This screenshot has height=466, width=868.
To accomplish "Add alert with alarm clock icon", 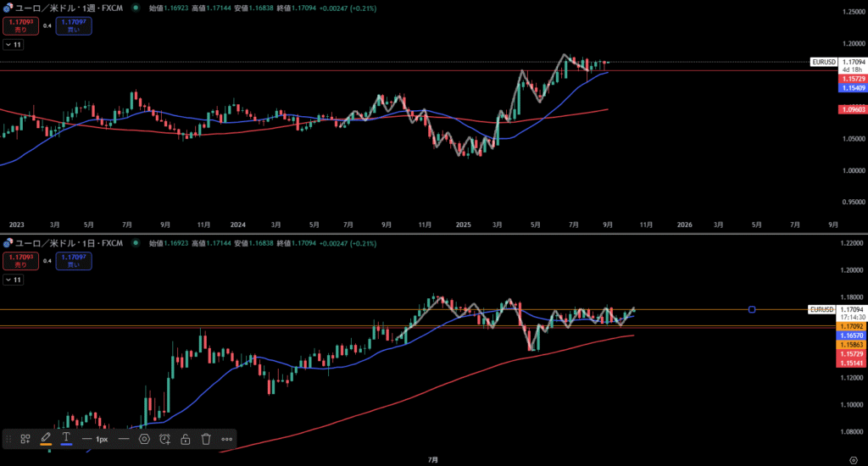I will click(x=165, y=439).
